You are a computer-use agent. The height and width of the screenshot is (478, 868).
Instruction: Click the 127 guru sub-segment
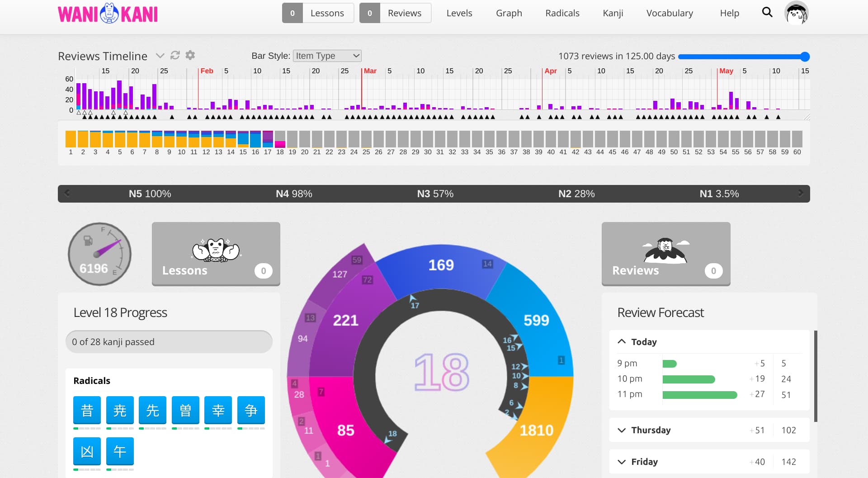point(340,274)
